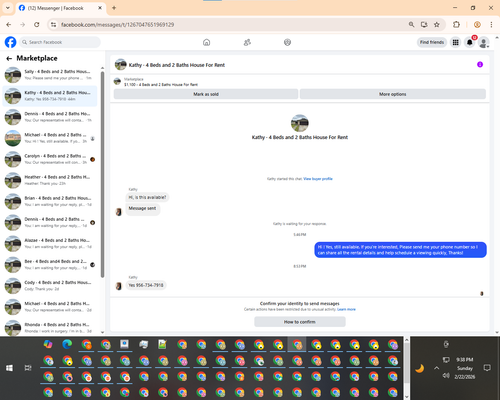
Task: Expand the Chrome tab search dropdown
Action: coord(8,8)
